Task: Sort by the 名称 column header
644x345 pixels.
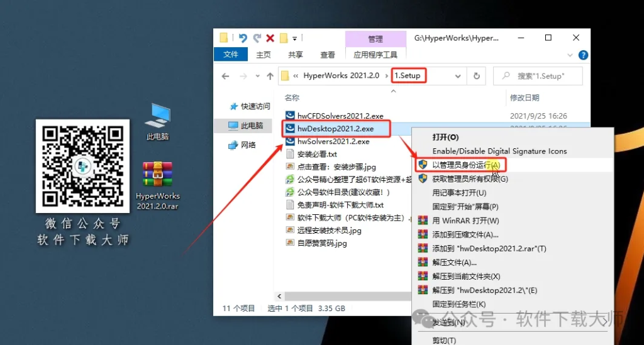Action: 292,97
